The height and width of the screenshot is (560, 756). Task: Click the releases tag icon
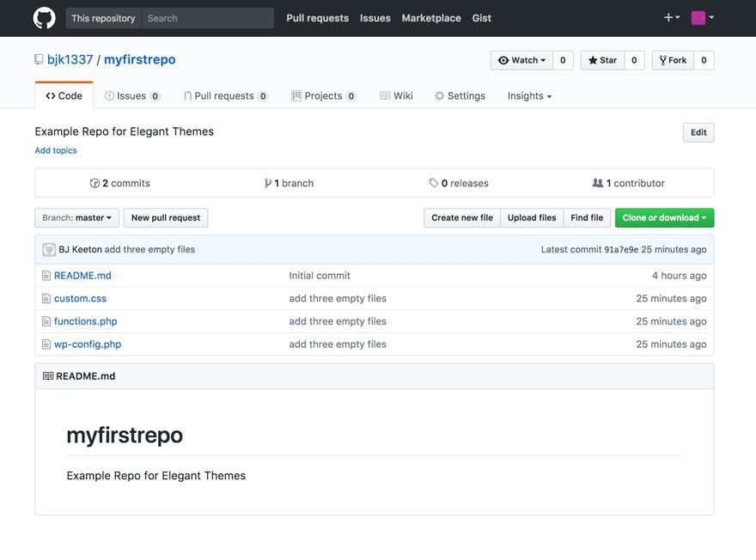434,183
